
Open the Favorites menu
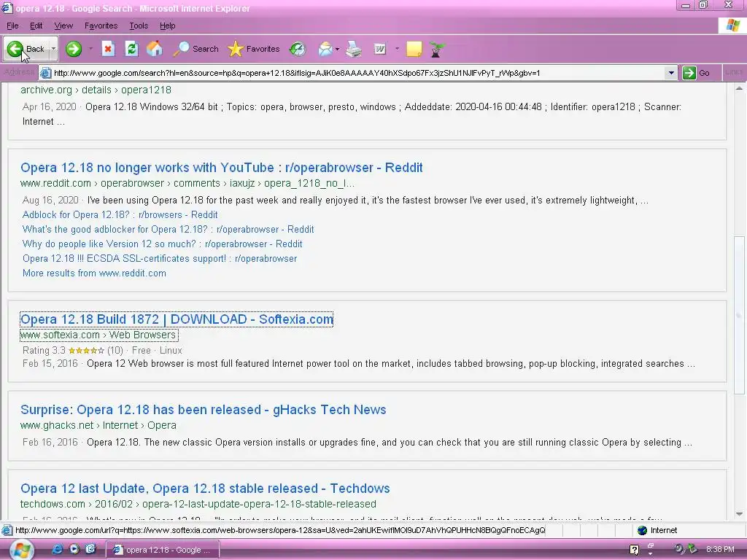pos(101,26)
